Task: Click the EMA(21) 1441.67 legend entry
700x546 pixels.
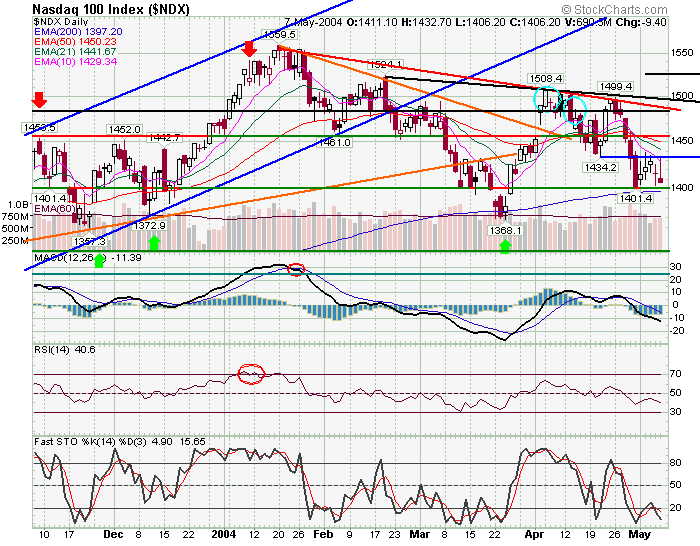Action: 75,51
